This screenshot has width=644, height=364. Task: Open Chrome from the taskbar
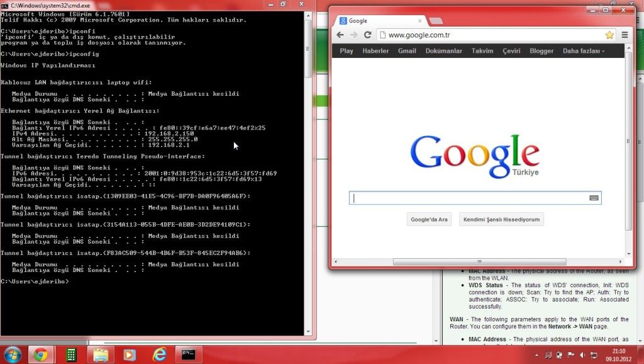(x=40, y=355)
